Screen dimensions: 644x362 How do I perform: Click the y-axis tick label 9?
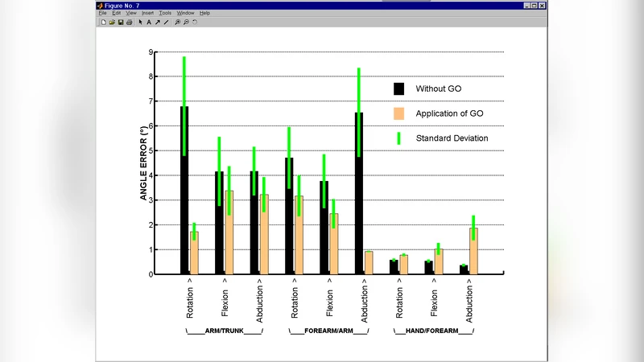pos(151,52)
